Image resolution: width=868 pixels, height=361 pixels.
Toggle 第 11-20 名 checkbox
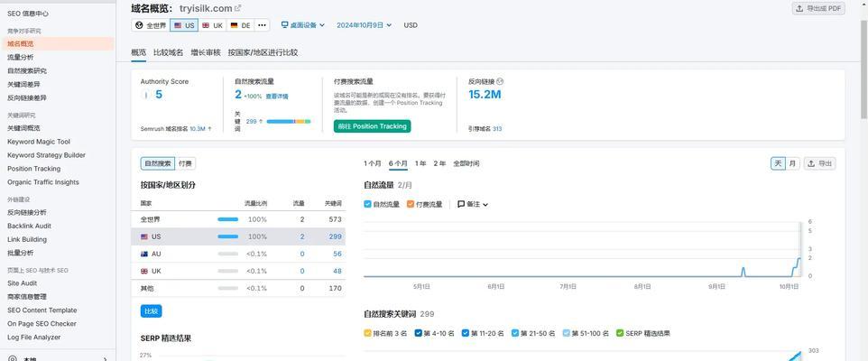pos(465,333)
